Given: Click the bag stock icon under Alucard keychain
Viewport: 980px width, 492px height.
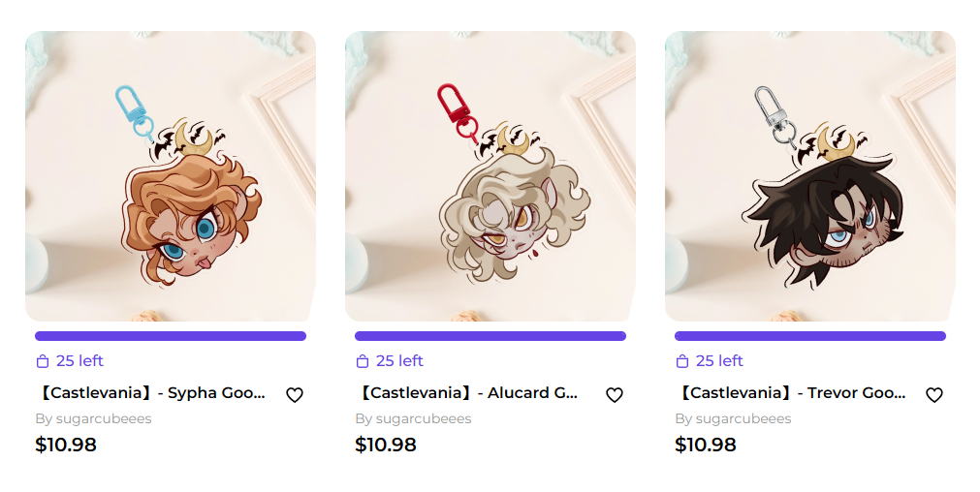Looking at the screenshot, I should click(x=363, y=361).
